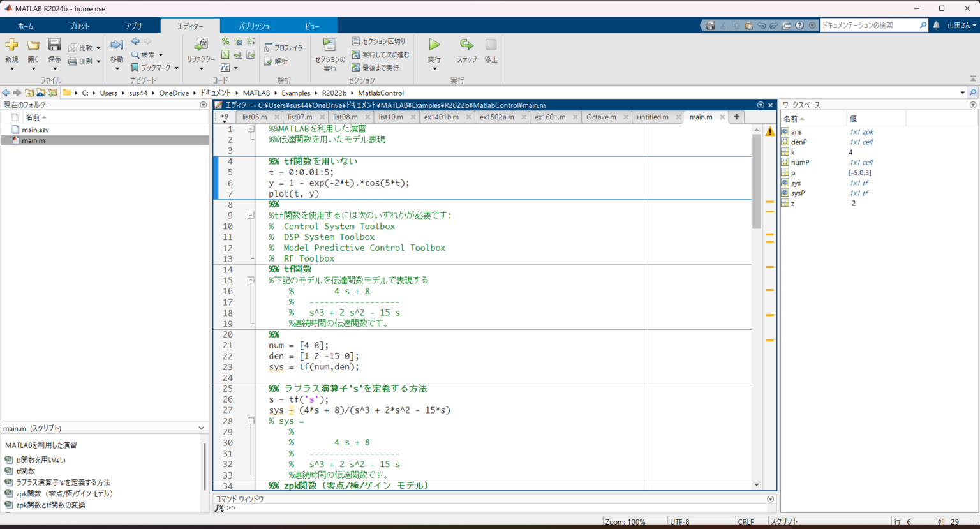Click the comment-out percent icon
The height and width of the screenshot is (529, 980).
225,41
